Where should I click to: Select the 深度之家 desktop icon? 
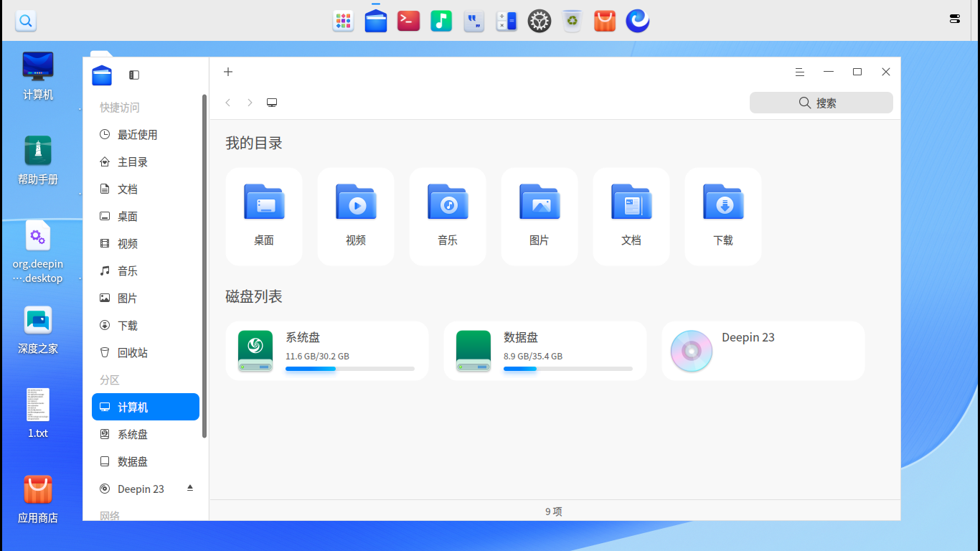pos(38,329)
